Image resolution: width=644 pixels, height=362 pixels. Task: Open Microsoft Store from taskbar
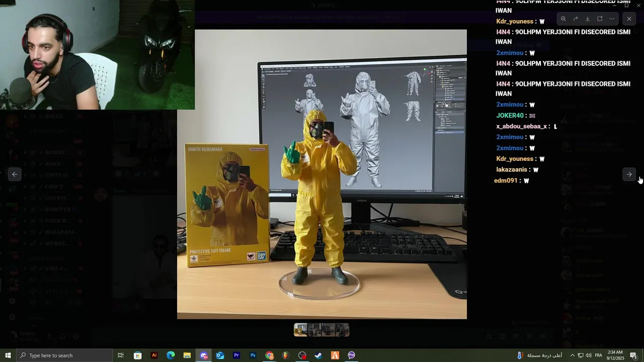(x=137, y=355)
